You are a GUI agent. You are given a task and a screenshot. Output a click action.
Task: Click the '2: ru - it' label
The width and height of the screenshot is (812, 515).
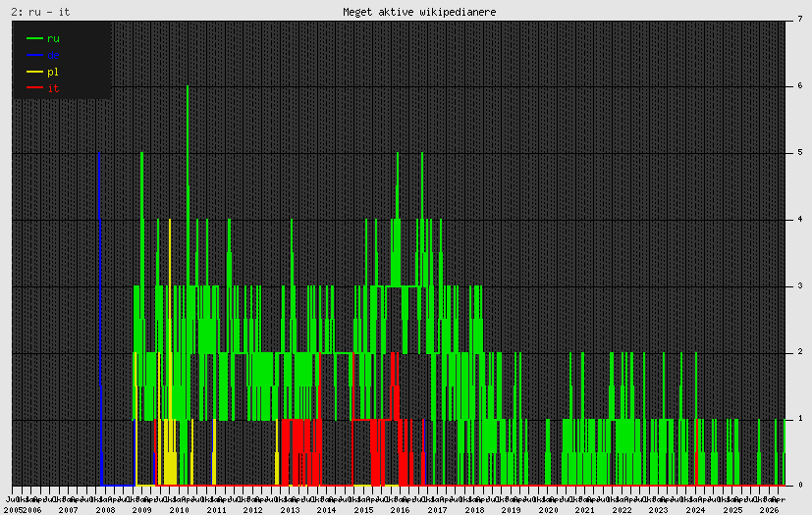[40, 12]
